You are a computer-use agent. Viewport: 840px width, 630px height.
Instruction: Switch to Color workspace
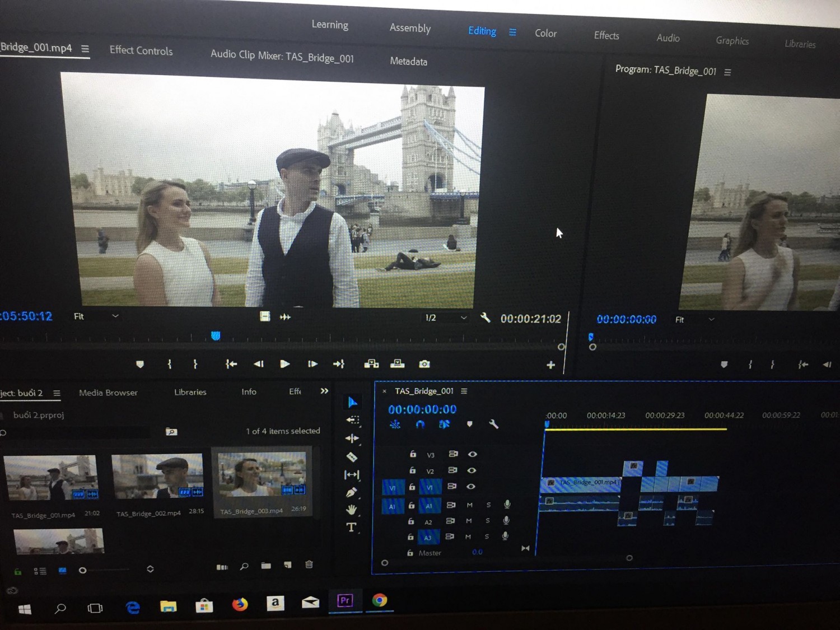click(545, 33)
